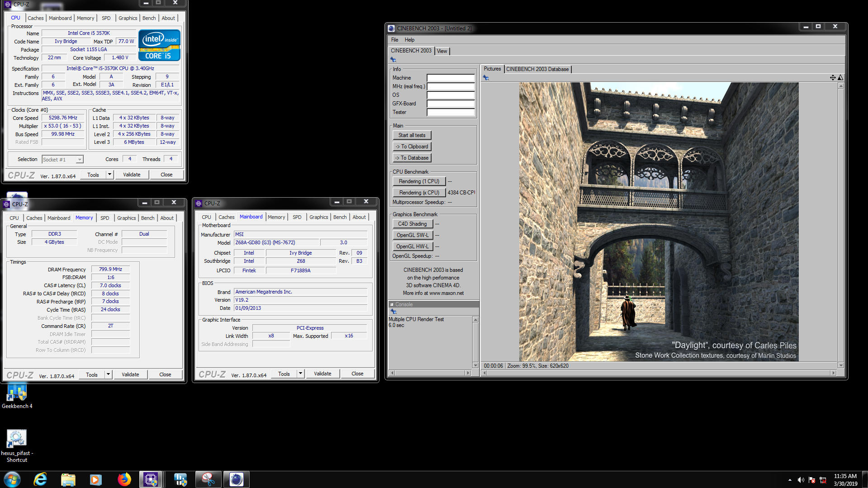
Task: Click the pin icon in the Console panel
Action: 394,312
